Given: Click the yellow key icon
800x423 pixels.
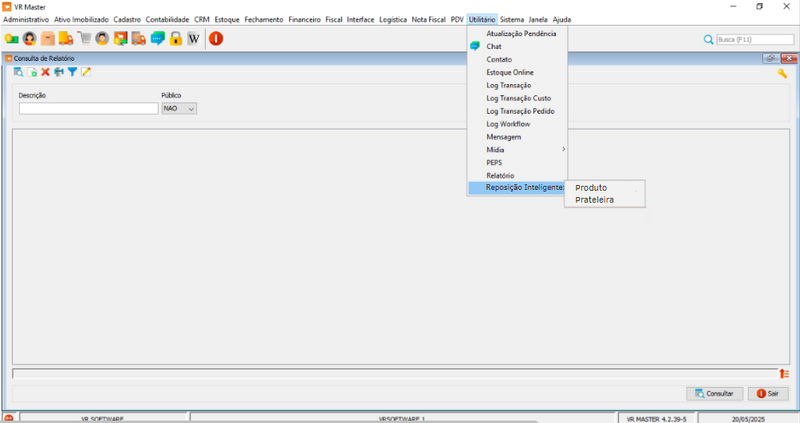Looking at the screenshot, I should click(x=782, y=73).
